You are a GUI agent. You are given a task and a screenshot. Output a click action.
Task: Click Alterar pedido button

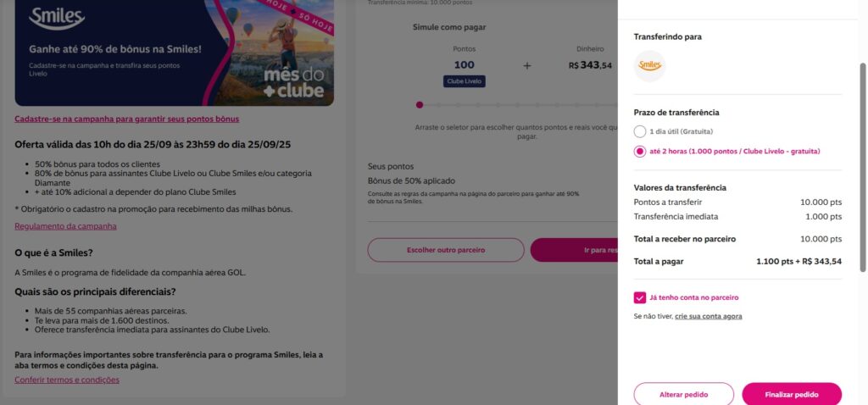click(684, 395)
